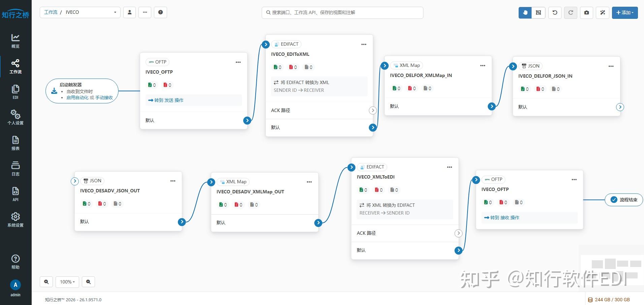This screenshot has height=305, width=644.
Task: Open the top bar ellipsis options menu
Action: coord(145,12)
